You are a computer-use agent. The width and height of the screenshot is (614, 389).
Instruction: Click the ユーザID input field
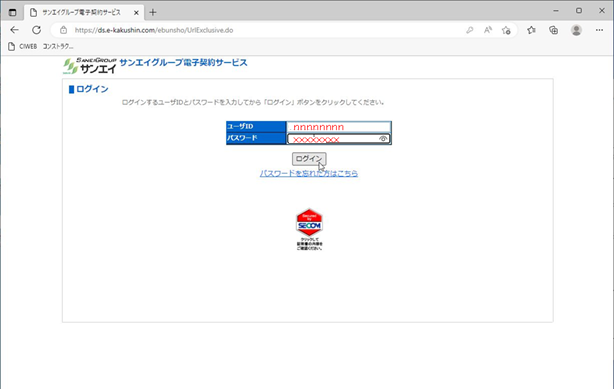click(x=339, y=127)
